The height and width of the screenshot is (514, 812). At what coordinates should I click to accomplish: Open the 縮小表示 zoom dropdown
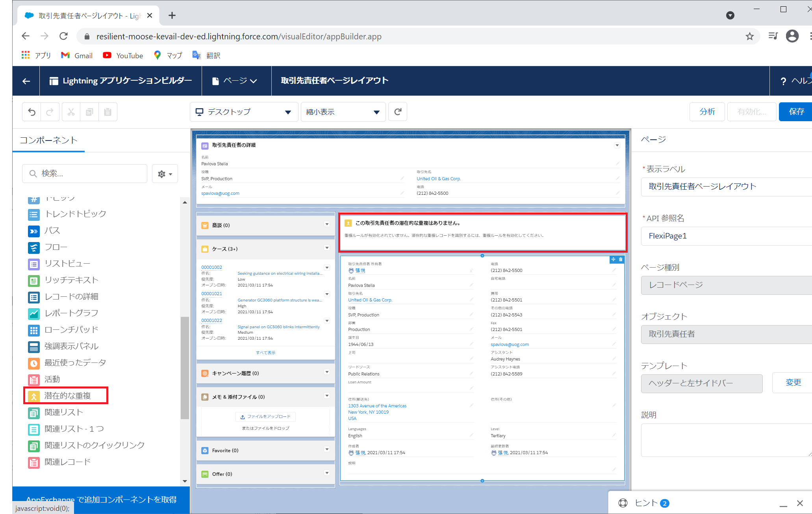[x=343, y=112]
